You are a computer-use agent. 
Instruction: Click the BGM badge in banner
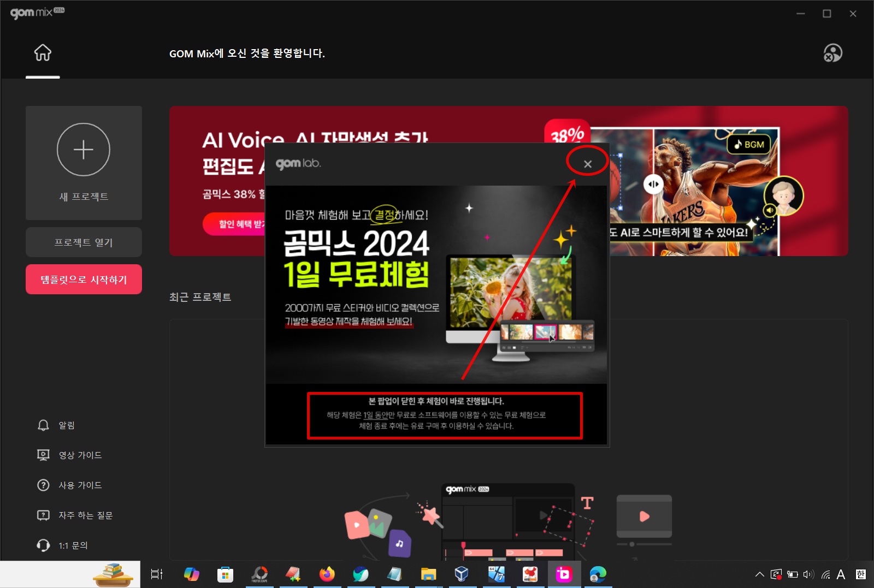[749, 144]
